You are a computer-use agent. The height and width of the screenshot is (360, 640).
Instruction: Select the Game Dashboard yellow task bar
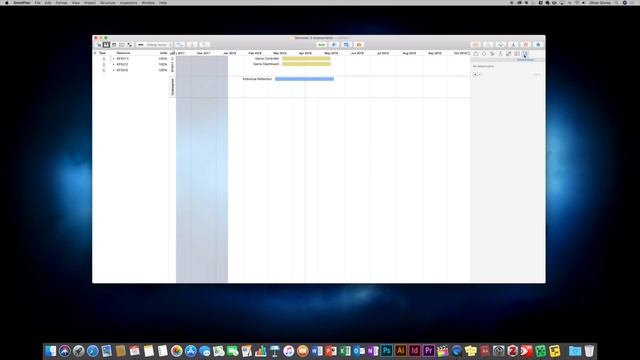point(306,64)
